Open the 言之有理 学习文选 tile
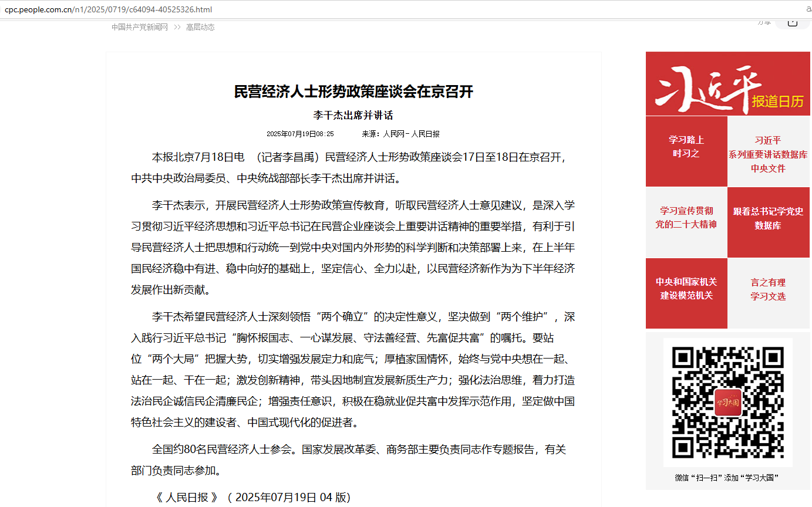The height and width of the screenshot is (507, 812). [x=768, y=293]
